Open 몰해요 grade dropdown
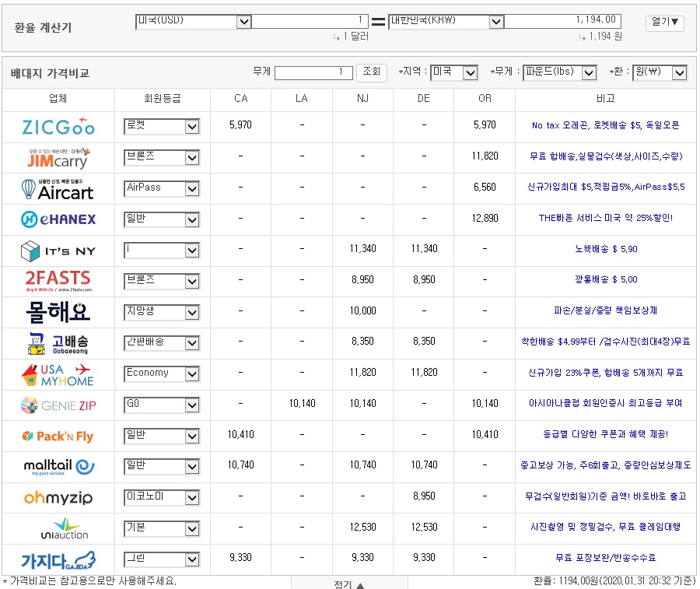Image resolution: width=700 pixels, height=589 pixels. click(x=162, y=313)
